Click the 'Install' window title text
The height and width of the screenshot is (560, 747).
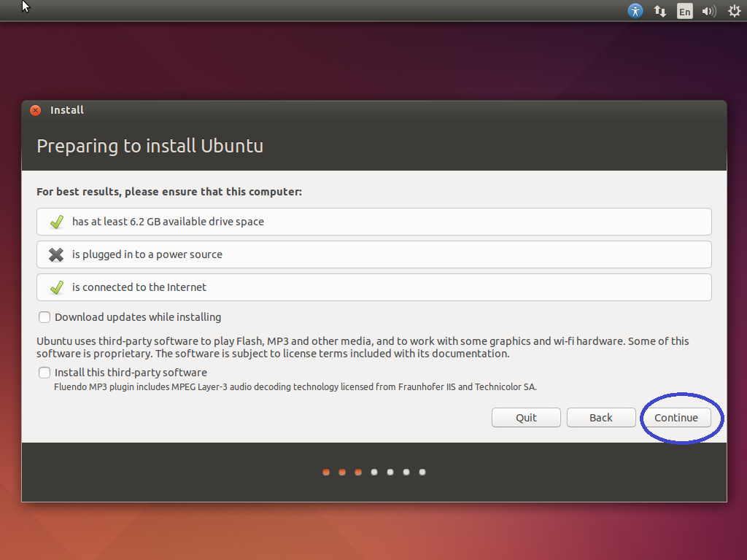pyautogui.click(x=66, y=110)
